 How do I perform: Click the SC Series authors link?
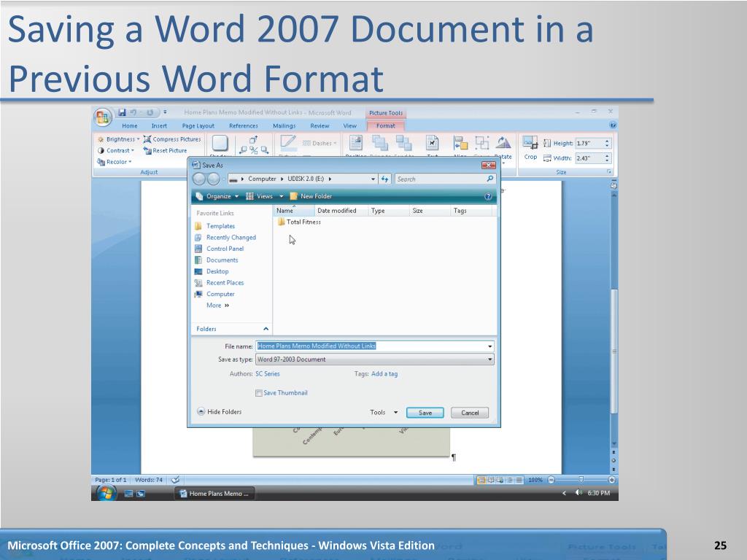coord(267,374)
